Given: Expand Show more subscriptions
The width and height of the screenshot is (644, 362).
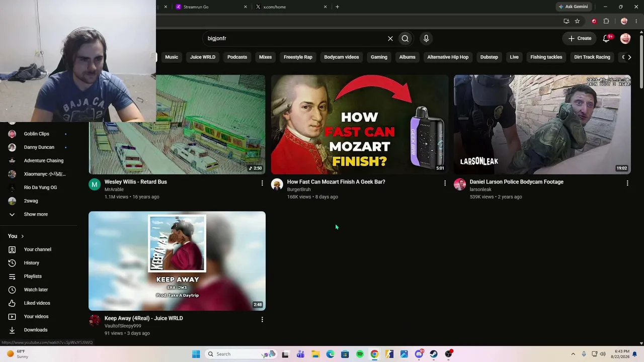Looking at the screenshot, I should point(36,214).
